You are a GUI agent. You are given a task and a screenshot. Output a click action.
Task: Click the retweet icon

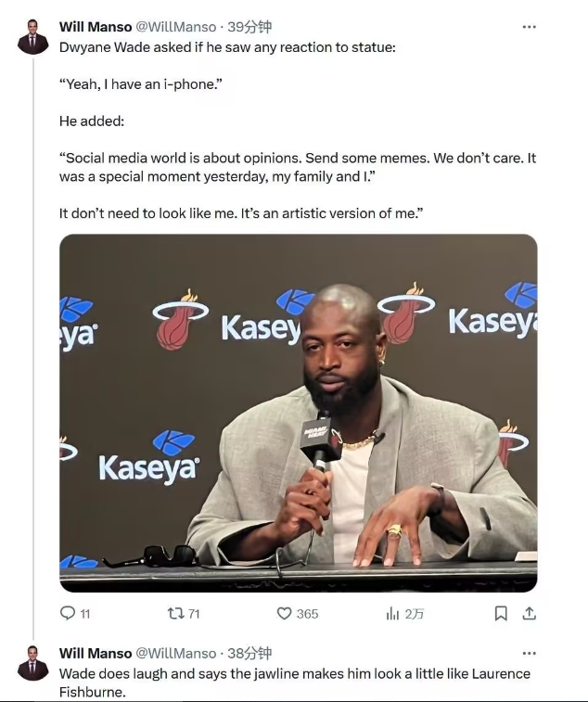175,613
